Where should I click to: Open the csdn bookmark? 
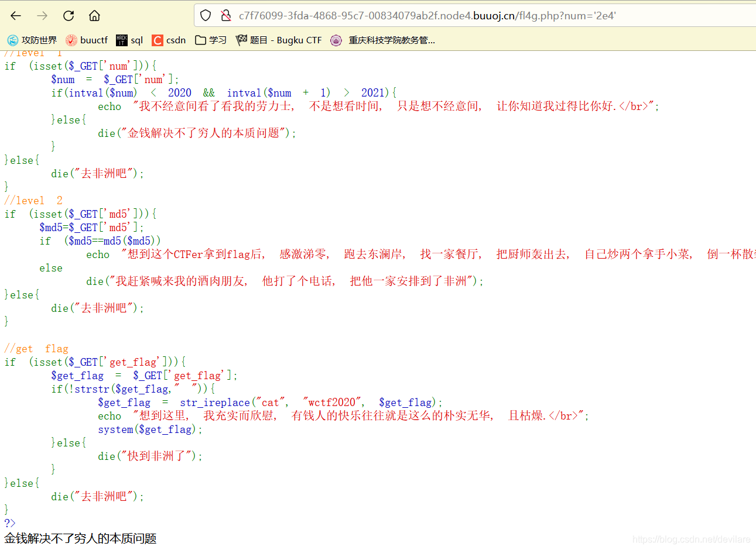tap(169, 40)
